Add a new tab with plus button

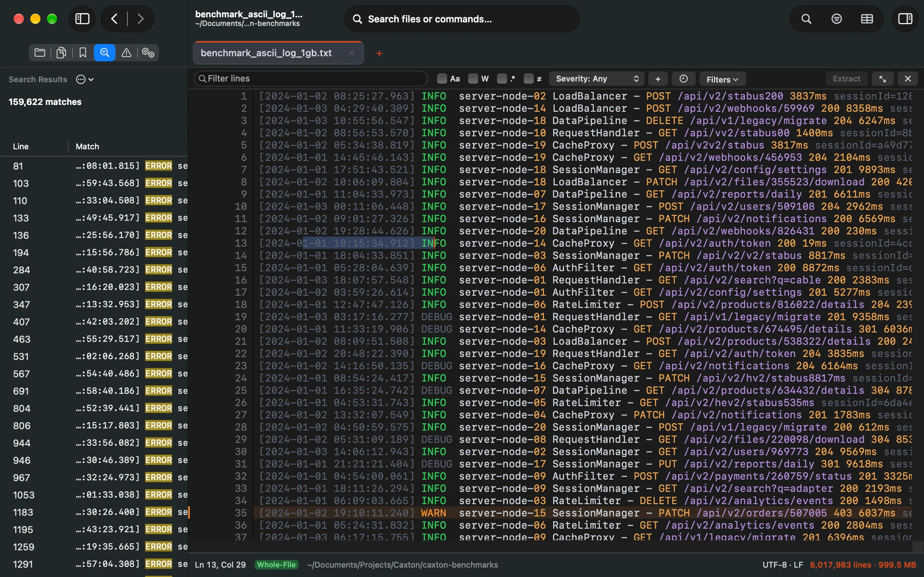pyautogui.click(x=379, y=53)
